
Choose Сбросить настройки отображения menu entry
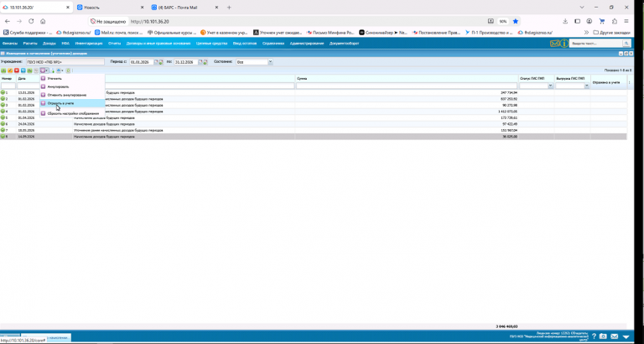click(x=72, y=113)
